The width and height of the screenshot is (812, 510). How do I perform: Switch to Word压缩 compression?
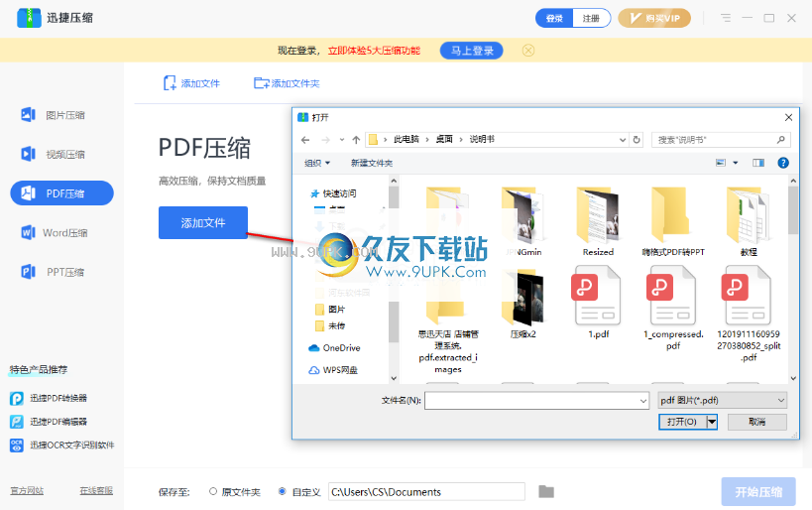[54, 233]
